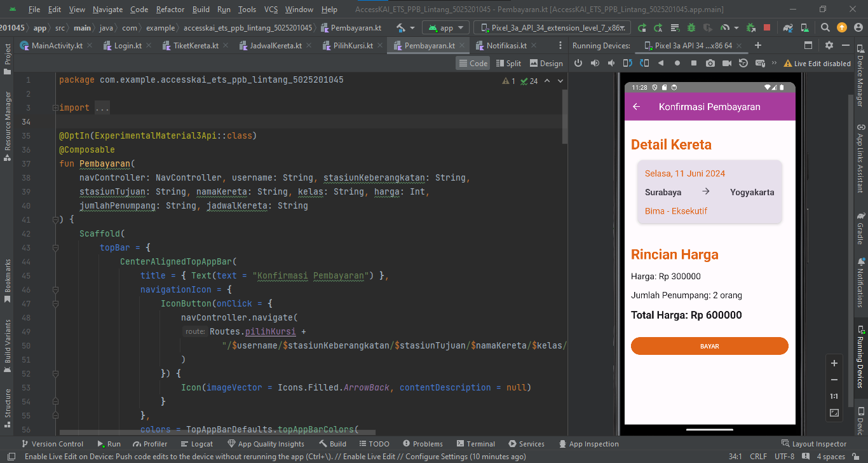Record emulator screen with video camera icon
This screenshot has height=463, width=868.
point(727,63)
